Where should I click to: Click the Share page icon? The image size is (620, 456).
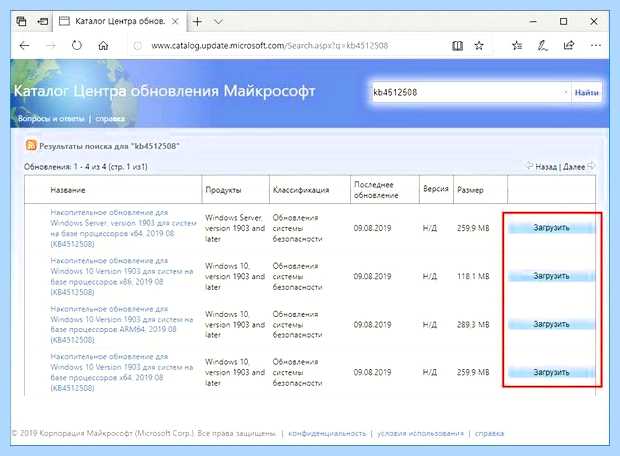tap(569, 45)
